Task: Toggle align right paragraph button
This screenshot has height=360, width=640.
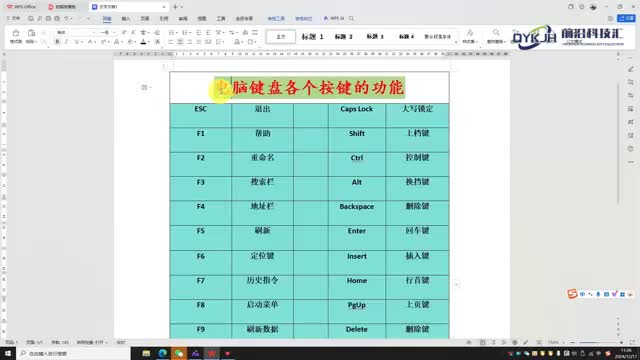Action: tap(189, 42)
